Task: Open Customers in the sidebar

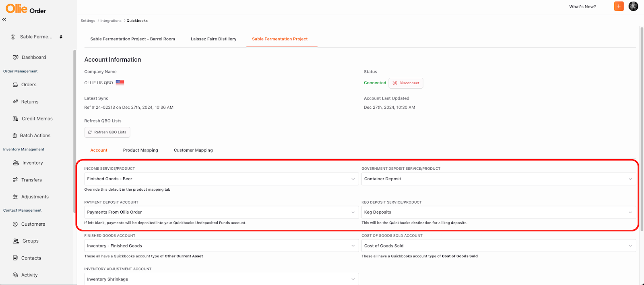Action: [x=33, y=224]
